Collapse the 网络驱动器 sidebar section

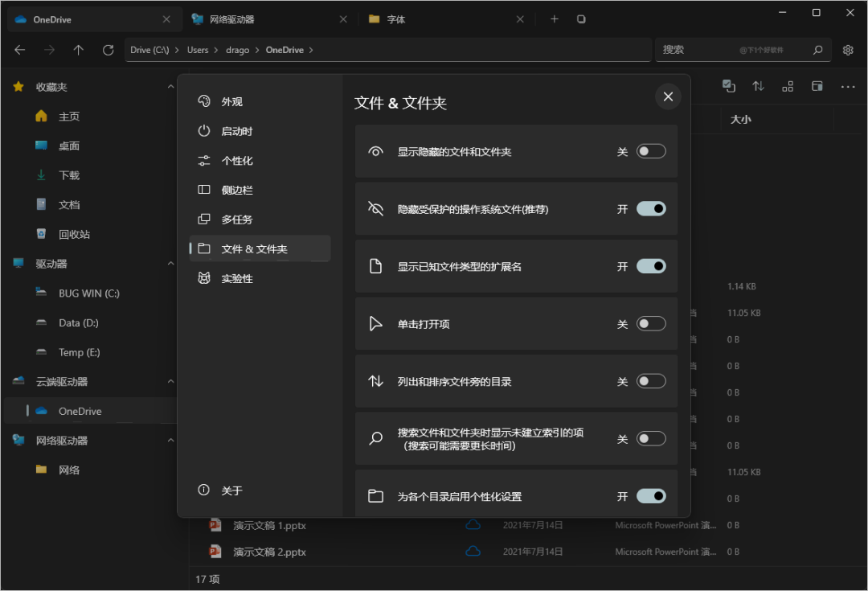[170, 441]
